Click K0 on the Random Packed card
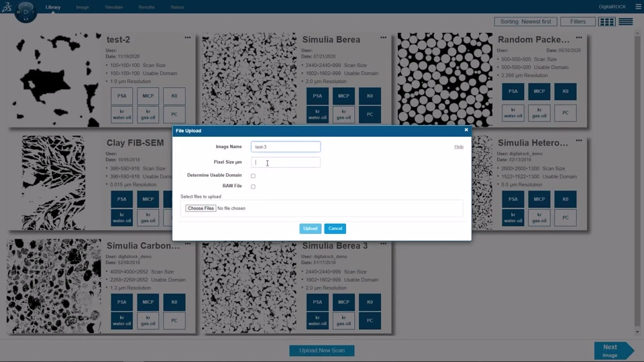Screen dimensions: 644x362 (566, 92)
